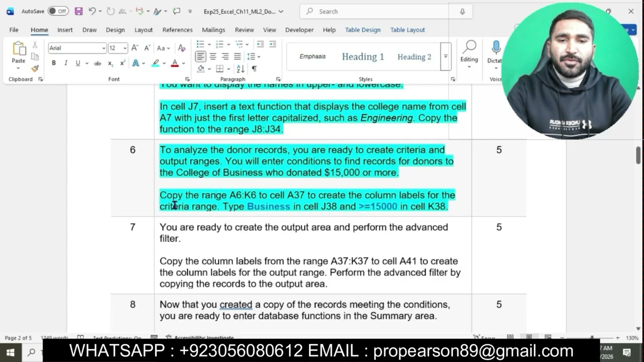Apply multilevel list
Image resolution: width=644 pixels, height=362 pixels.
[239, 44]
